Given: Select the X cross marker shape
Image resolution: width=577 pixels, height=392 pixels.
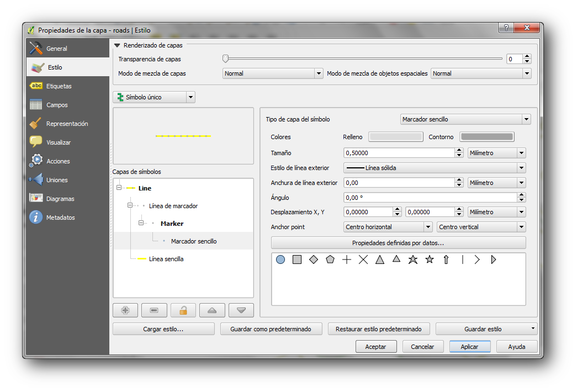Looking at the screenshot, I should (x=363, y=260).
